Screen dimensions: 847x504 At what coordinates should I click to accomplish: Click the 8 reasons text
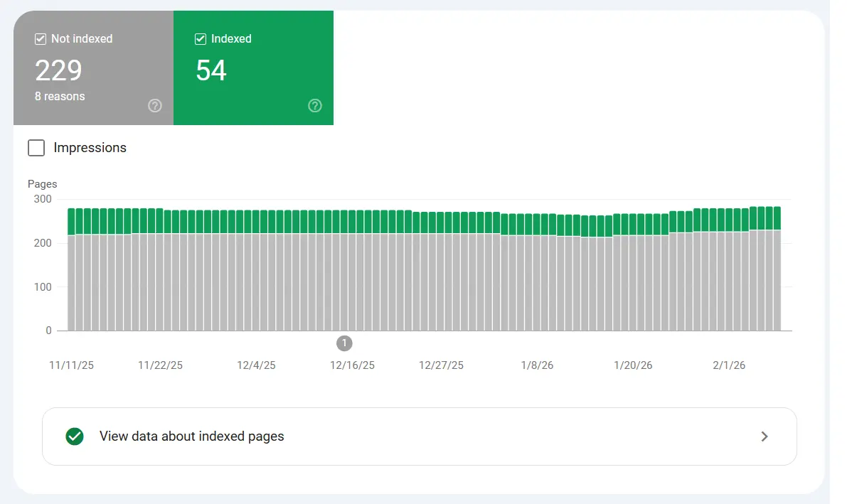[x=60, y=96]
